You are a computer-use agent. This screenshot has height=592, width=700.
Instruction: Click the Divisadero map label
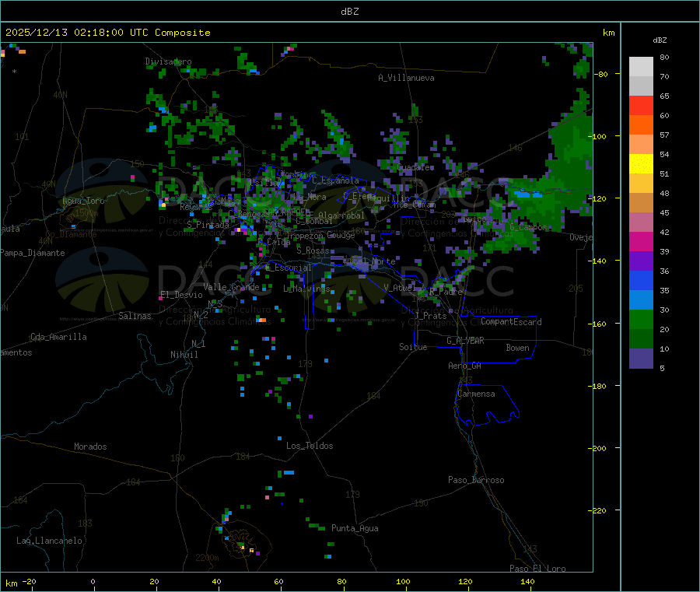168,61
